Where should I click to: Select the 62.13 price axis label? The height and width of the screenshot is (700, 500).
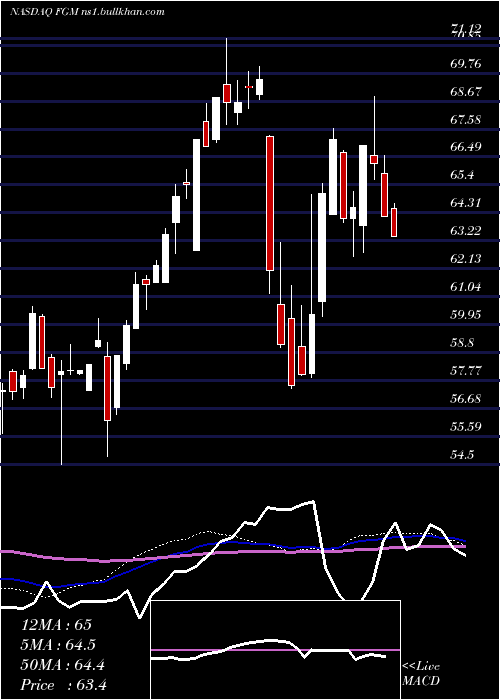pyautogui.click(x=466, y=258)
